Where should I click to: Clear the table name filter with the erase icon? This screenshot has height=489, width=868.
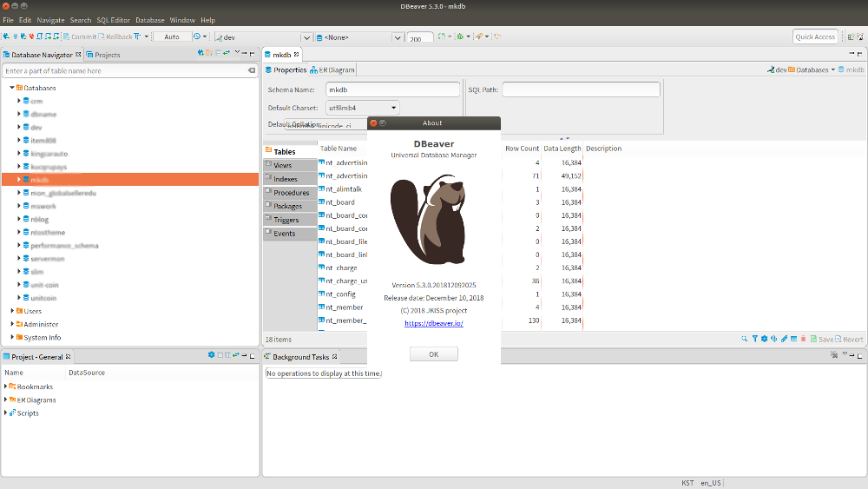252,70
